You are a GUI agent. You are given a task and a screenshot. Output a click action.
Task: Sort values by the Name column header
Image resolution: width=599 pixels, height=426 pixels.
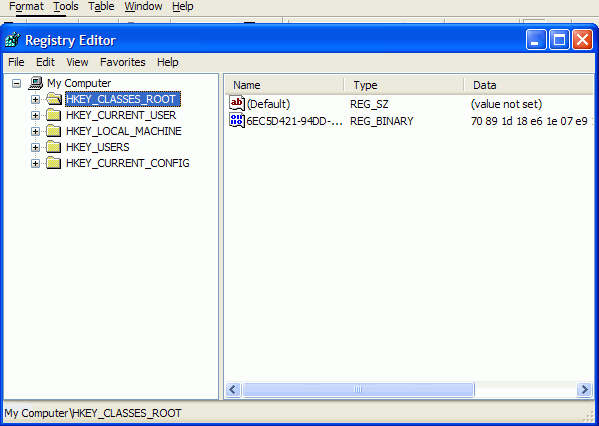pos(285,85)
